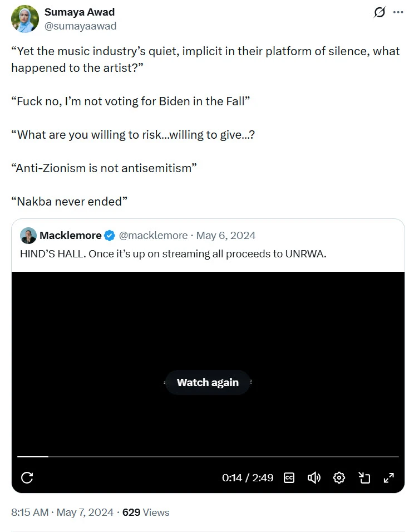Viewport: 414px width, 532px height.
Task: Mute the video sound
Action: (x=314, y=477)
